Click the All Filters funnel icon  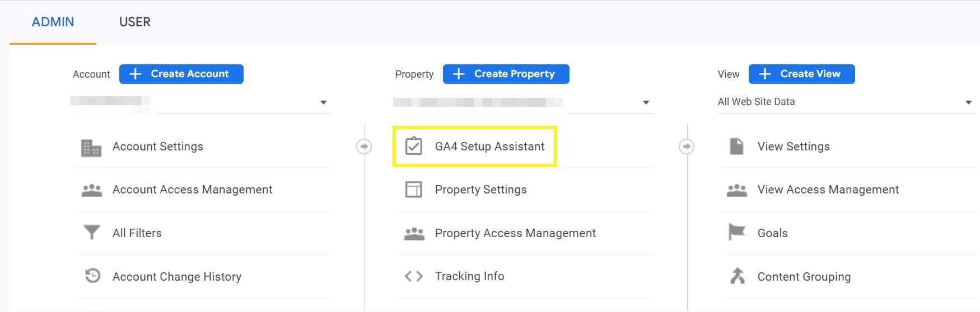(91, 233)
